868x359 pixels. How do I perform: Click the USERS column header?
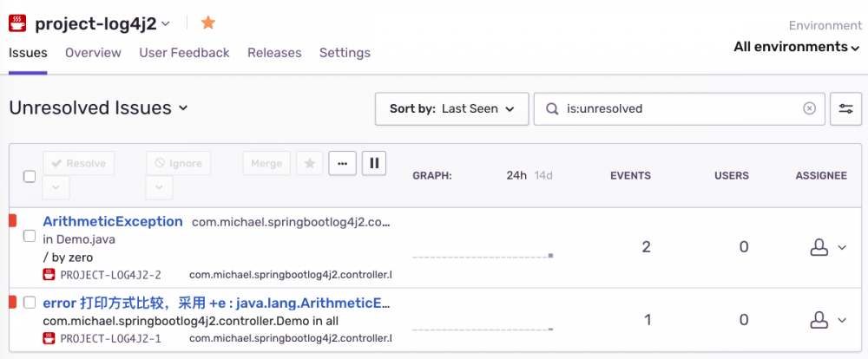click(x=731, y=176)
